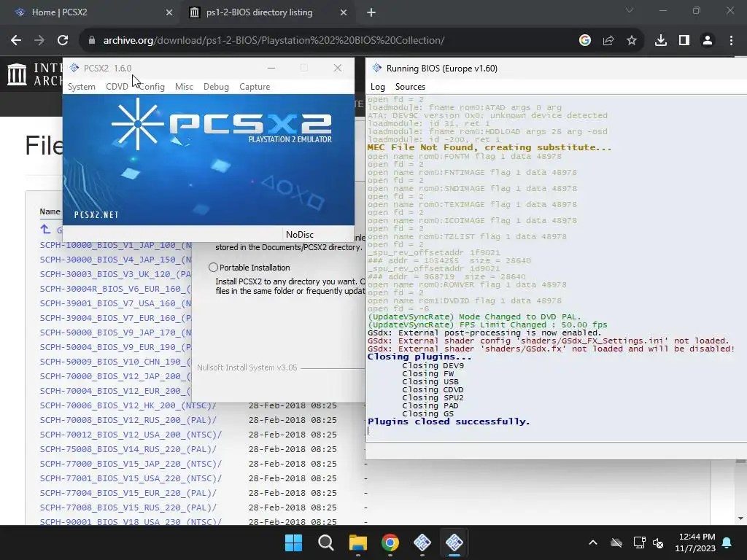
Task: Open SCPH-70006_BIOS_V12_HK_200_(NTSC) folder
Action: (x=128, y=405)
